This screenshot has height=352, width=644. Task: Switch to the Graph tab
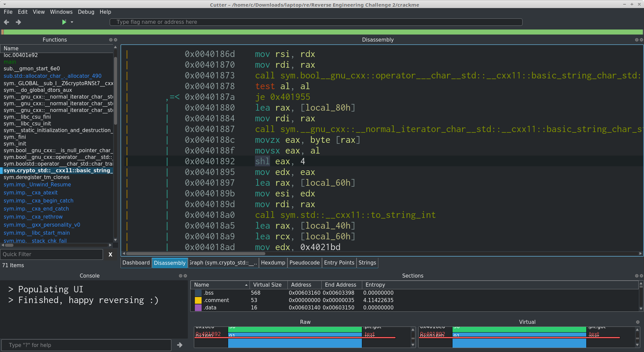coord(223,263)
